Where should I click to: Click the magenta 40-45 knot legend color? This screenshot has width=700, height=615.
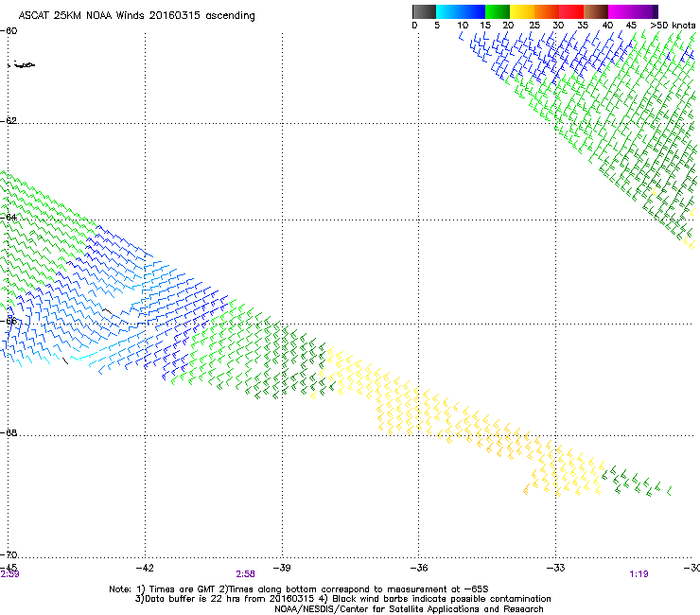[x=621, y=11]
